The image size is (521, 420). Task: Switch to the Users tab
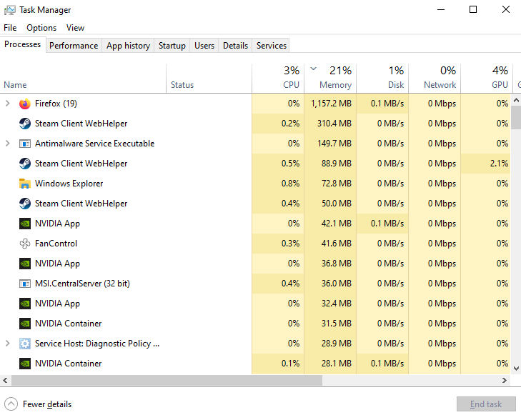click(204, 46)
